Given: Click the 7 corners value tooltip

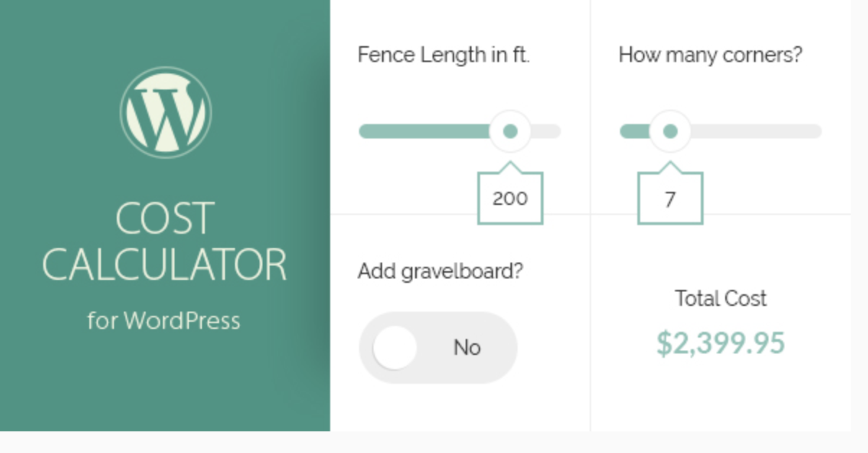Looking at the screenshot, I should [x=670, y=198].
